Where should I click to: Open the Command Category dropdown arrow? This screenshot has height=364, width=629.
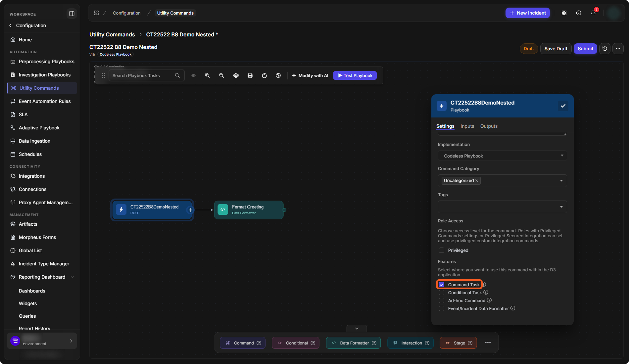(x=561, y=181)
